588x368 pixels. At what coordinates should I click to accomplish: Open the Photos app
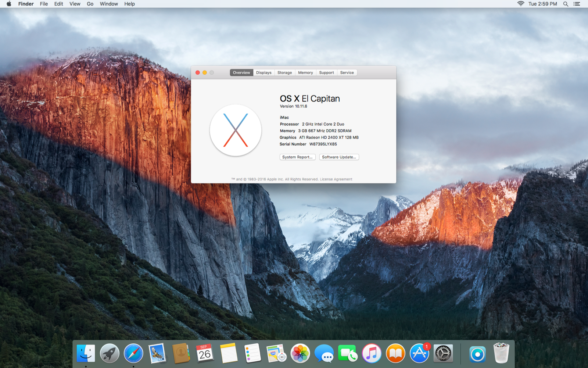(x=300, y=353)
